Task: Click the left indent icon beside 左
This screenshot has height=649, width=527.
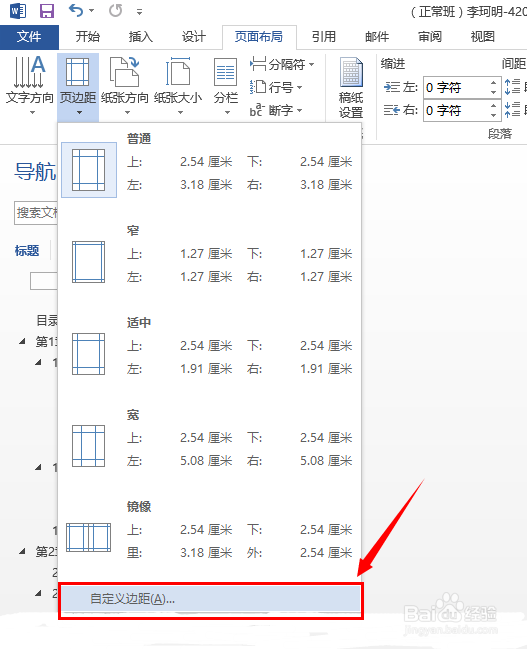Action: 392,87
